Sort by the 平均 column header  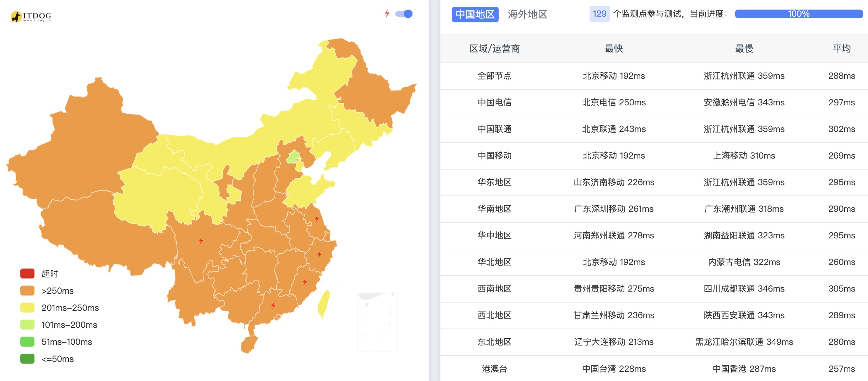tap(842, 49)
